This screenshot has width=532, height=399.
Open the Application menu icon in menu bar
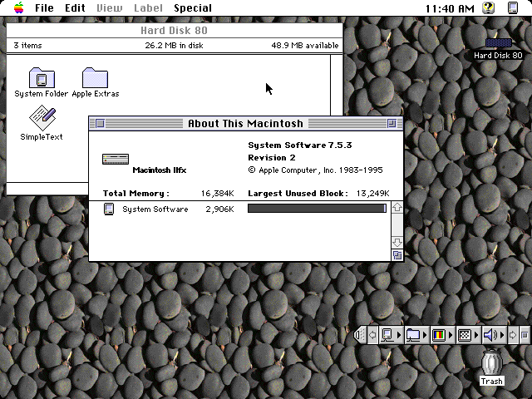[513, 7]
